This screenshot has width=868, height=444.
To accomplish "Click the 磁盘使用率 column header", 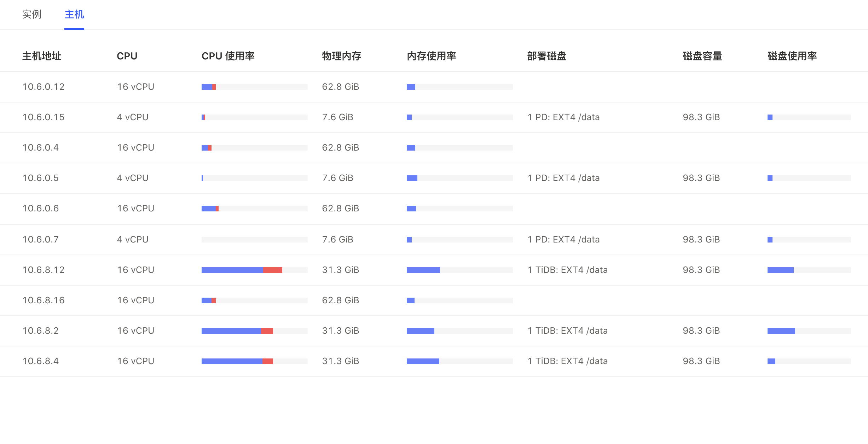I will click(x=792, y=56).
